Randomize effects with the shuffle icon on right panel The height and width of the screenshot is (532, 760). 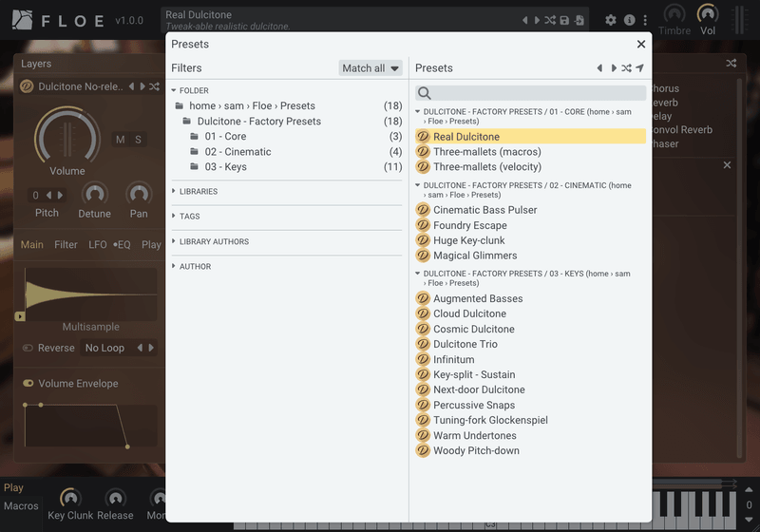tap(731, 64)
